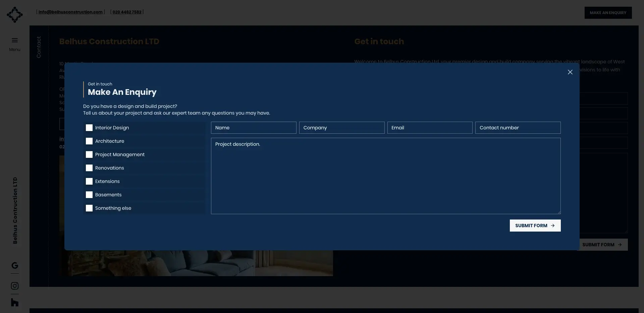Open the hamburger Menu icon
This screenshot has width=644, height=313.
point(15,41)
